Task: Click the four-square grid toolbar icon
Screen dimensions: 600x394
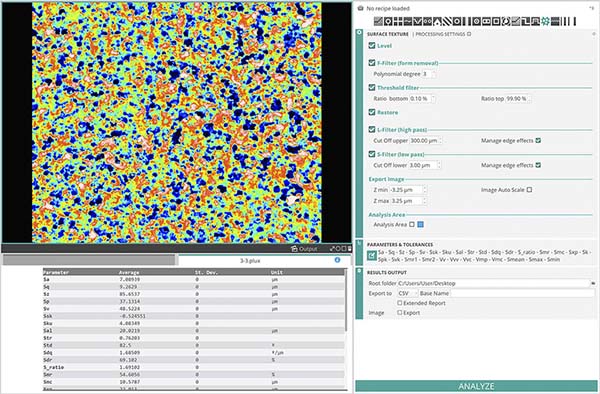Action: pos(398,21)
